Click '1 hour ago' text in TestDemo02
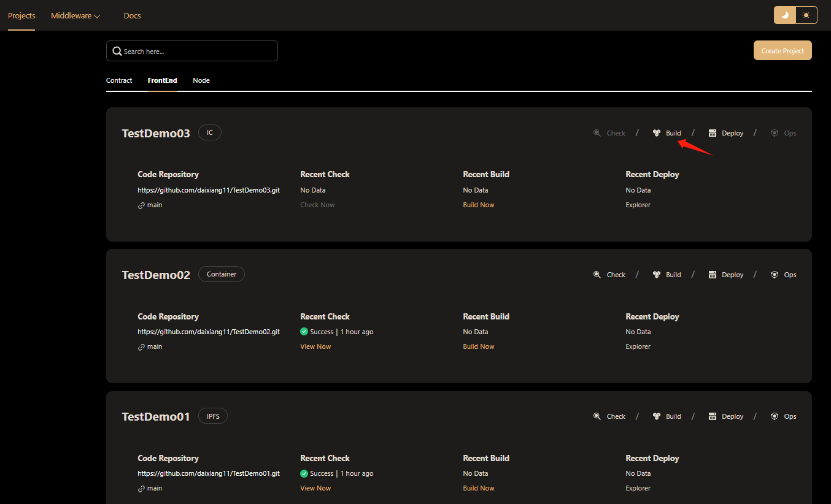This screenshot has width=831, height=504. tap(357, 332)
